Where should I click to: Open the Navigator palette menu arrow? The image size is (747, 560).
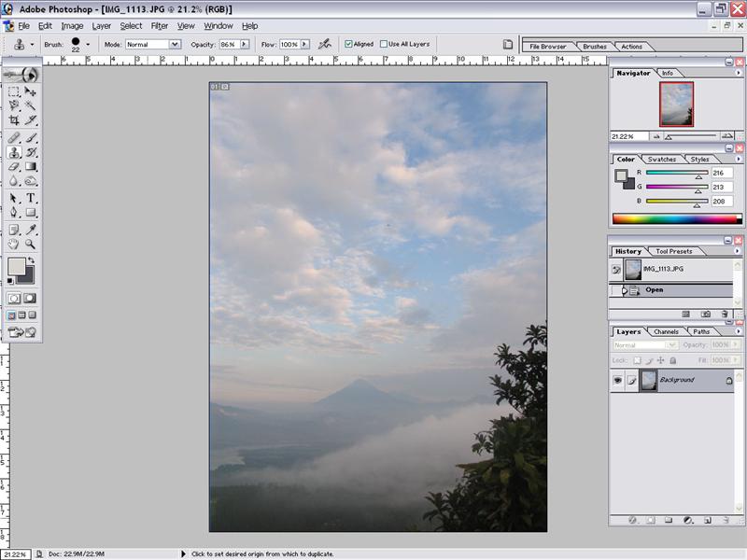739,73
